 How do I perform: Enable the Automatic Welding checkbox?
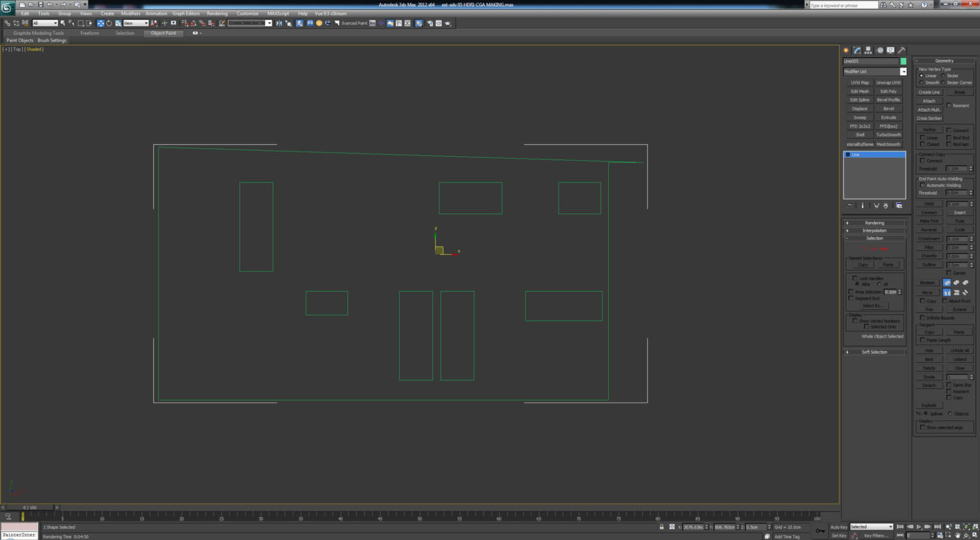pyautogui.click(x=923, y=186)
